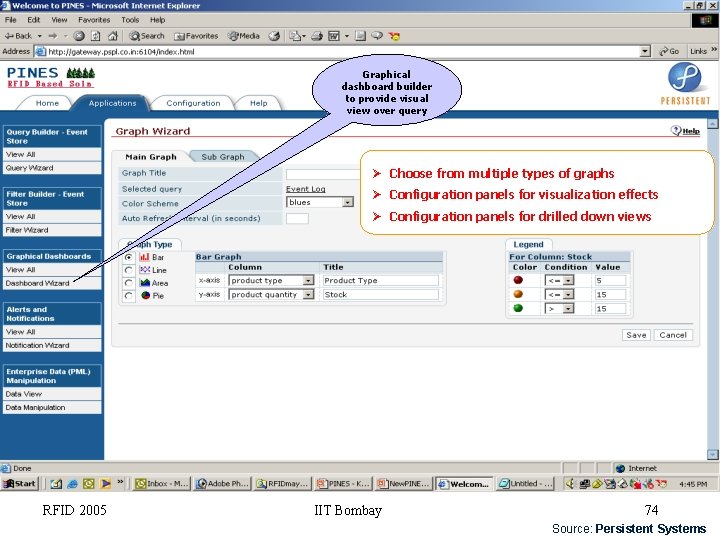Open condition dropdown for green legend row
The width and height of the screenshot is (720, 540).
[568, 309]
